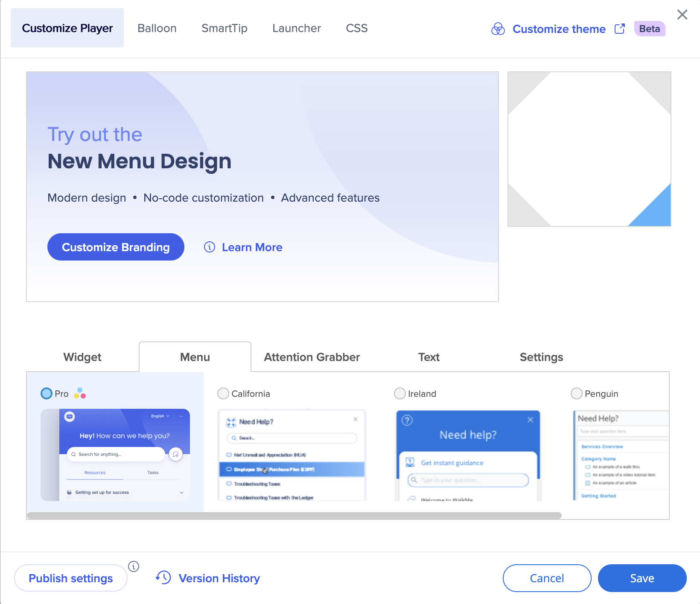Click the external link icon beside Customize theme
Viewport: 700px width, 604px height.
click(619, 29)
